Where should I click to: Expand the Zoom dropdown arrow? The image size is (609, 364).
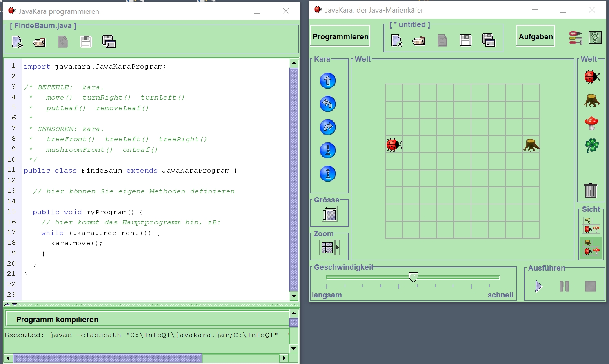(x=338, y=247)
